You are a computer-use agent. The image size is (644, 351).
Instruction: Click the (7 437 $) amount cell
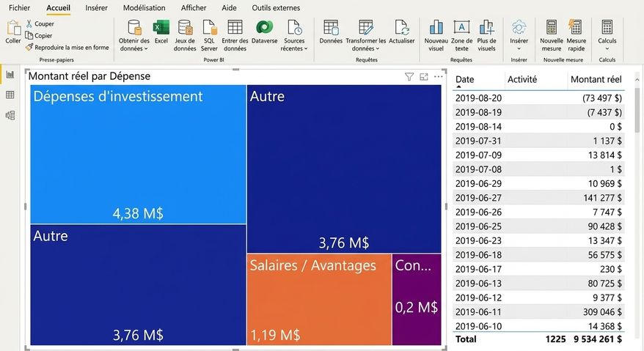(x=604, y=112)
